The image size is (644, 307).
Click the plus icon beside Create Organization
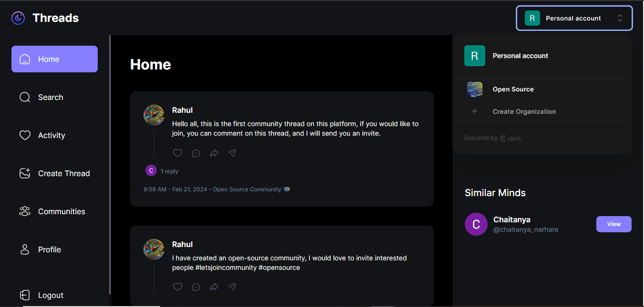(474, 111)
